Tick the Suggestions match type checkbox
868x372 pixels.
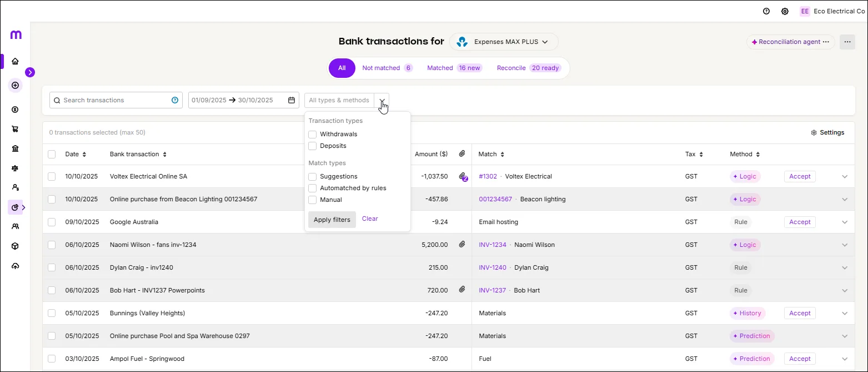312,176
